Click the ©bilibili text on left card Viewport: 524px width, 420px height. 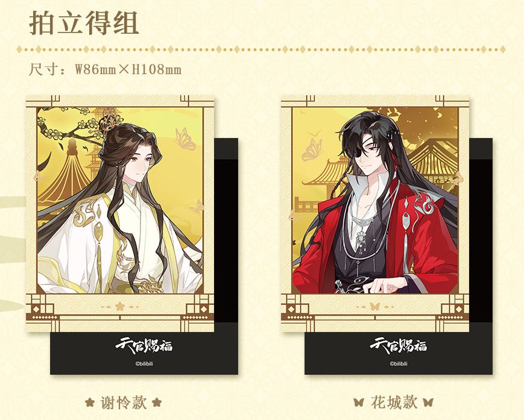pyautogui.click(x=144, y=363)
